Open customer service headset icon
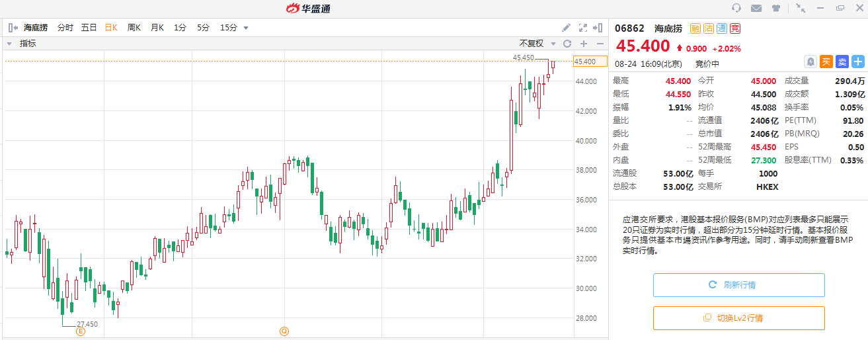This screenshot has height=340, width=868. click(736, 8)
